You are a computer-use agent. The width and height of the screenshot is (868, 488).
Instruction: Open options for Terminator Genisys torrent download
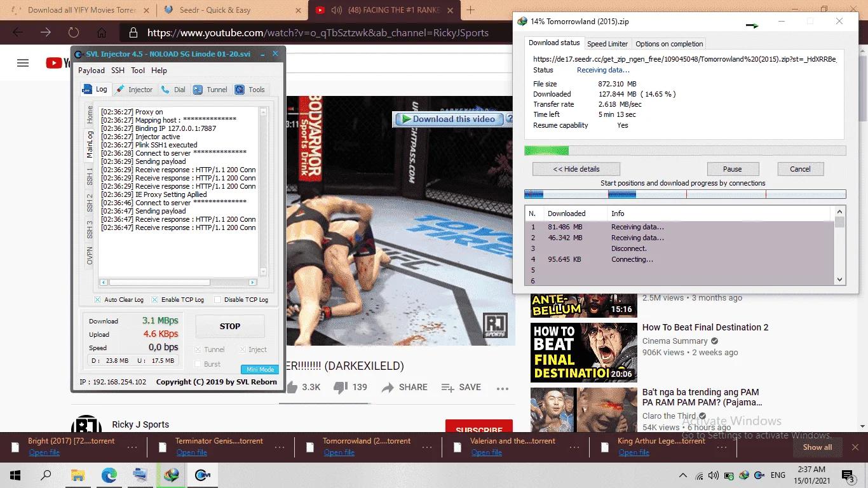click(280, 447)
